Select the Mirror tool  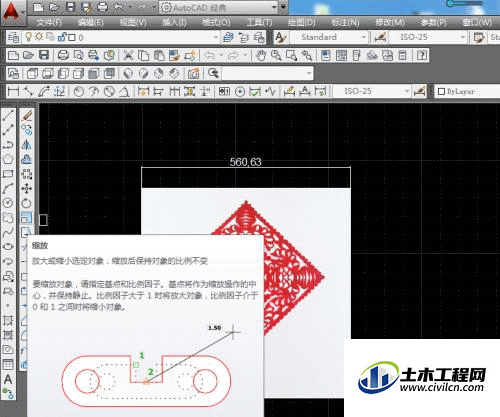pos(27,144)
